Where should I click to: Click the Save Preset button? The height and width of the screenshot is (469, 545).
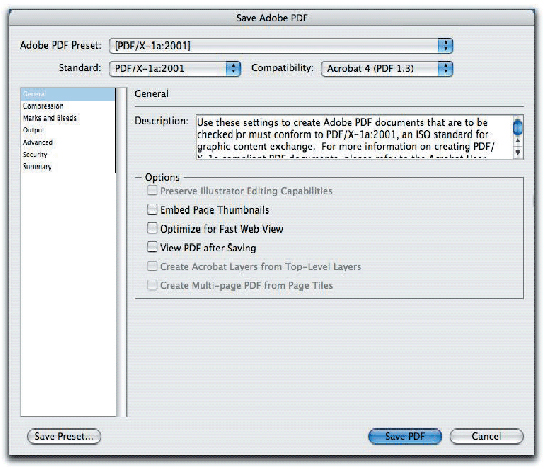coord(64,436)
